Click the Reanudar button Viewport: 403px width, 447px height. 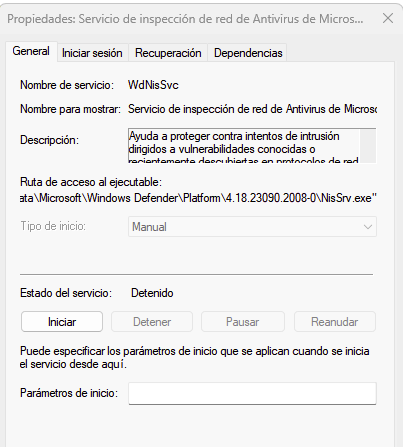tap(335, 322)
